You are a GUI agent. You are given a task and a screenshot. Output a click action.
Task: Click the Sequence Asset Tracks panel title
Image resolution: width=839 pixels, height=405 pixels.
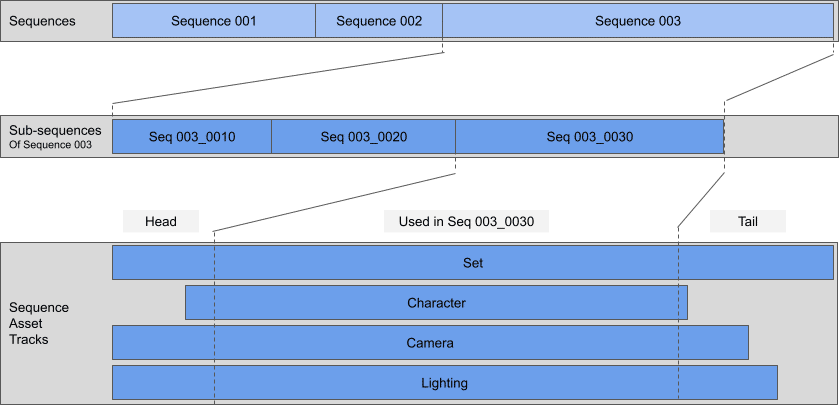40,323
